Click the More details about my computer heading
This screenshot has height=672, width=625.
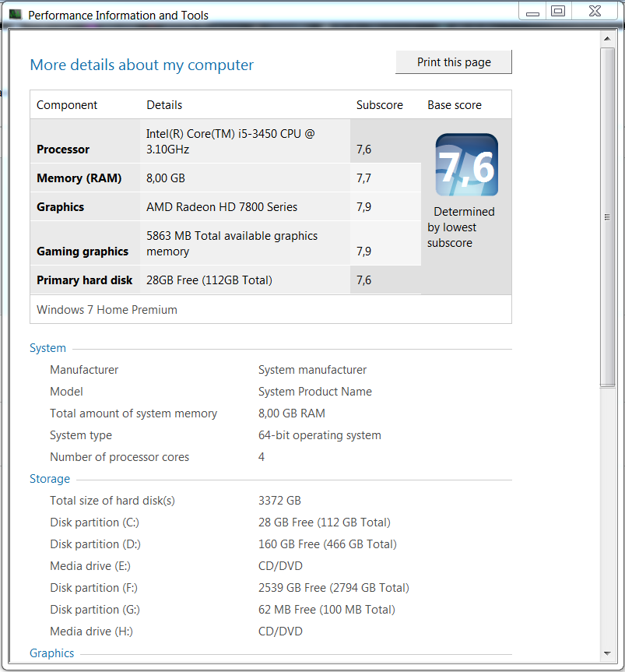pos(142,65)
